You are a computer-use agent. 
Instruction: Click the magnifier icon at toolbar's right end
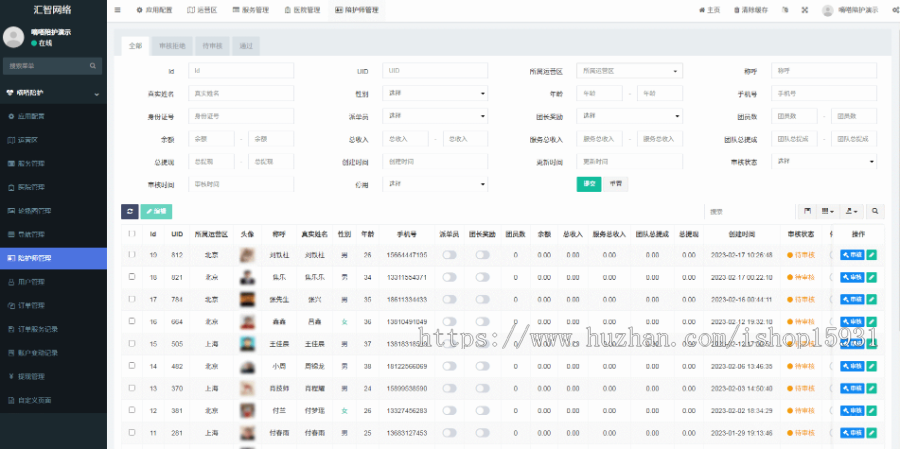tap(875, 211)
